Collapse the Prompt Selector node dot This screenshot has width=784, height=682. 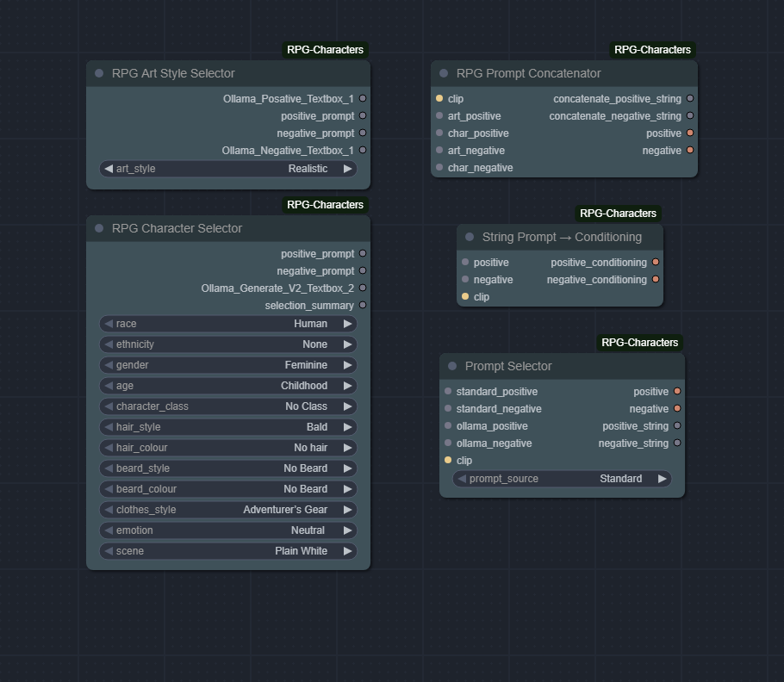(x=452, y=366)
